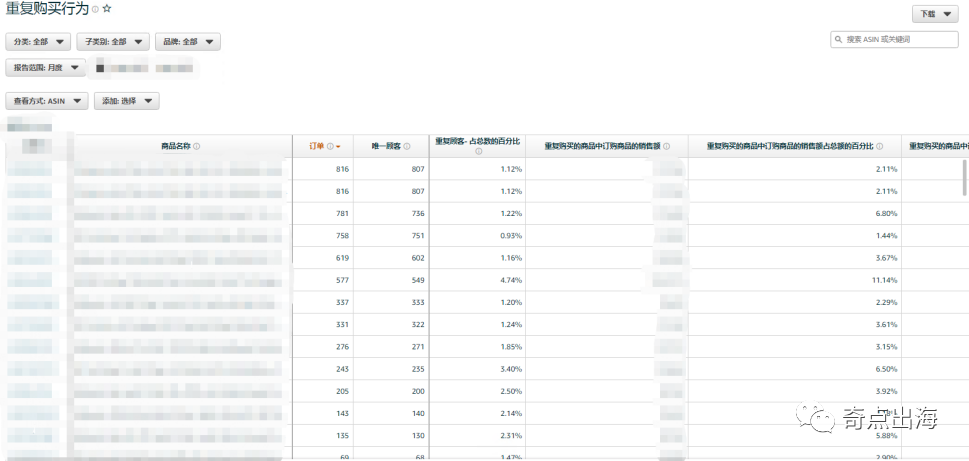Select the sales share cell 3.92%
Viewport: 969px width, 461px height.
pyautogui.click(x=886, y=391)
